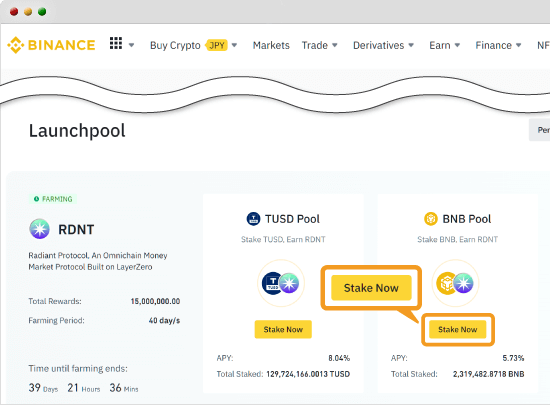The image size is (550, 405).
Task: Click the BNB Pool title
Action: tap(467, 219)
